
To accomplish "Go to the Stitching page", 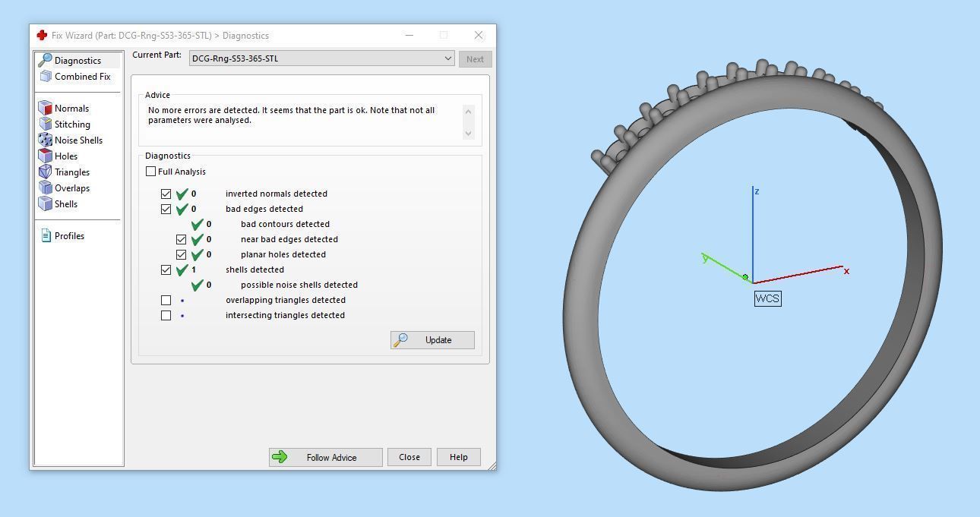I will point(72,125).
